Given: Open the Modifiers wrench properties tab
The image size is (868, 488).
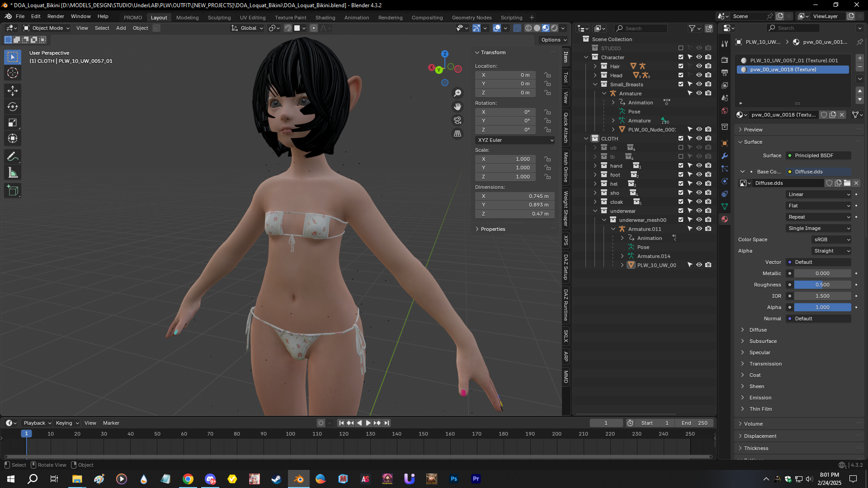Looking at the screenshot, I should click(725, 156).
